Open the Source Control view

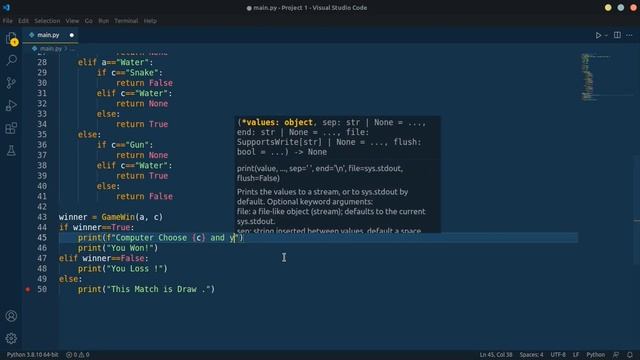point(11,83)
